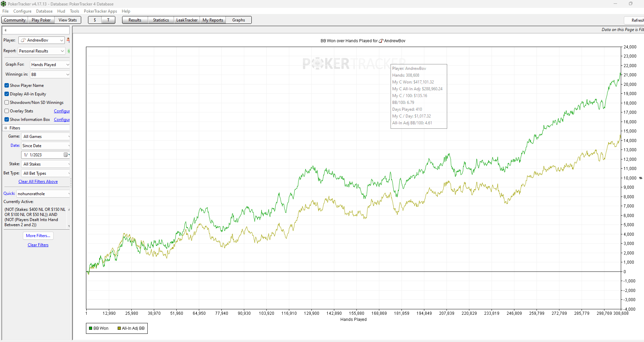Open Configure link for Overlay Stats
The width and height of the screenshot is (644, 342).
62,111
